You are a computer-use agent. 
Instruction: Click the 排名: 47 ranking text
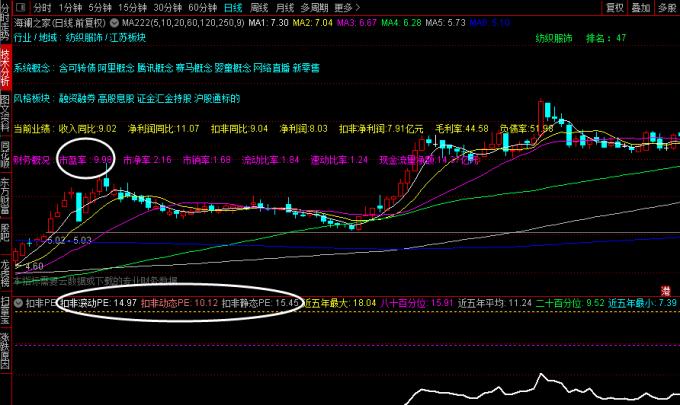pos(606,38)
